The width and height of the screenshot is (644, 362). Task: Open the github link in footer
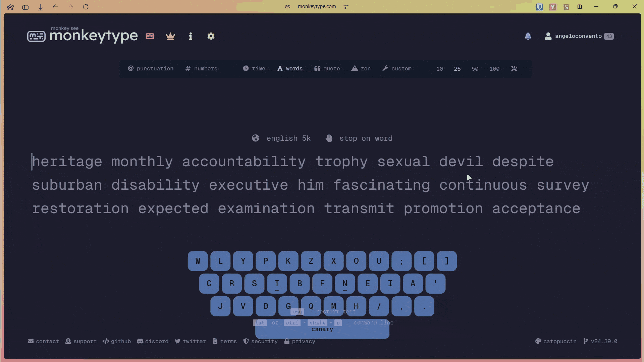coord(117,341)
